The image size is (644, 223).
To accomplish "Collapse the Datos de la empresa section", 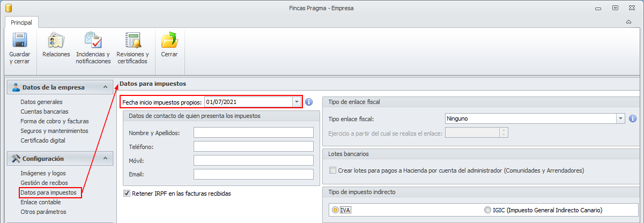I will (106, 87).
